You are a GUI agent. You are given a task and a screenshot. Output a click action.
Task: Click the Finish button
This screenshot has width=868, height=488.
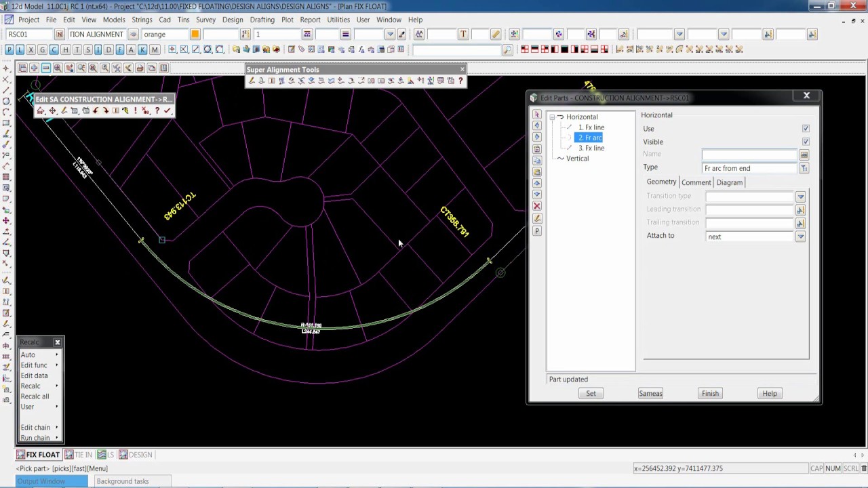click(x=710, y=393)
